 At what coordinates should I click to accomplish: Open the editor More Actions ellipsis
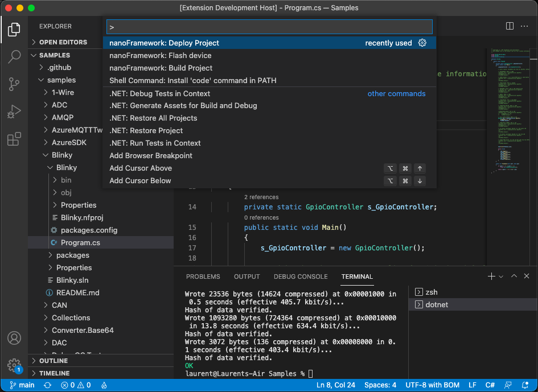coord(524,26)
